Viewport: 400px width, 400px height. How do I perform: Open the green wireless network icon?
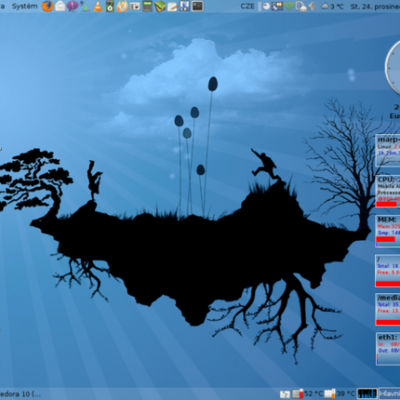tap(289, 6)
